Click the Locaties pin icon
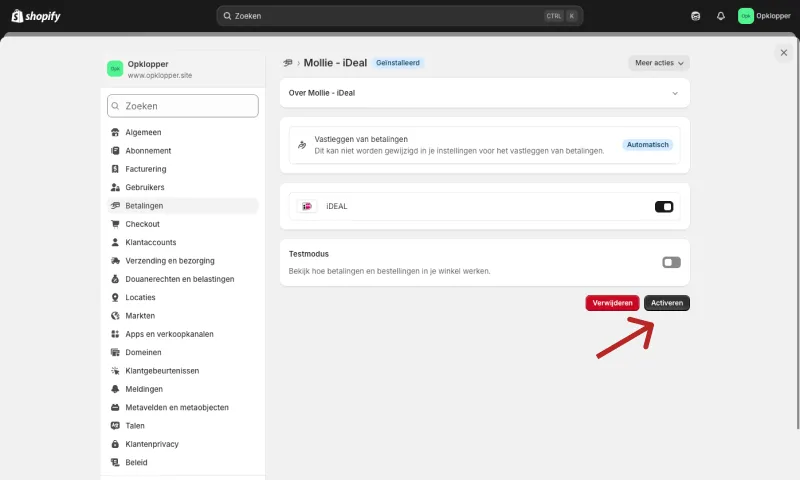 tap(115, 297)
